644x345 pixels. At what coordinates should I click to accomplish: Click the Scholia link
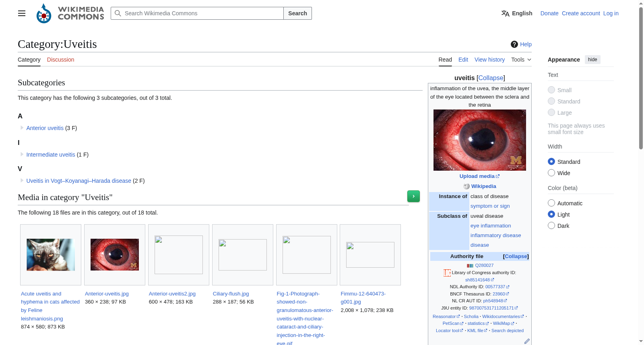pyautogui.click(x=471, y=317)
